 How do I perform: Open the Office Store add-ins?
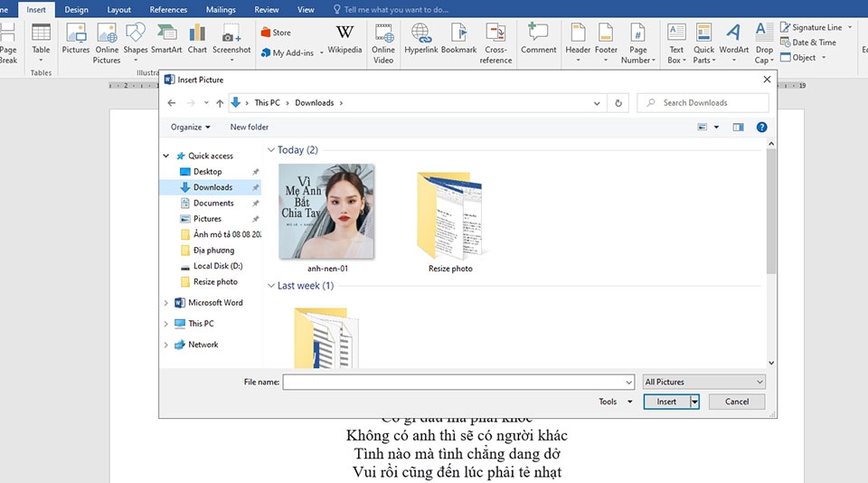(x=276, y=33)
